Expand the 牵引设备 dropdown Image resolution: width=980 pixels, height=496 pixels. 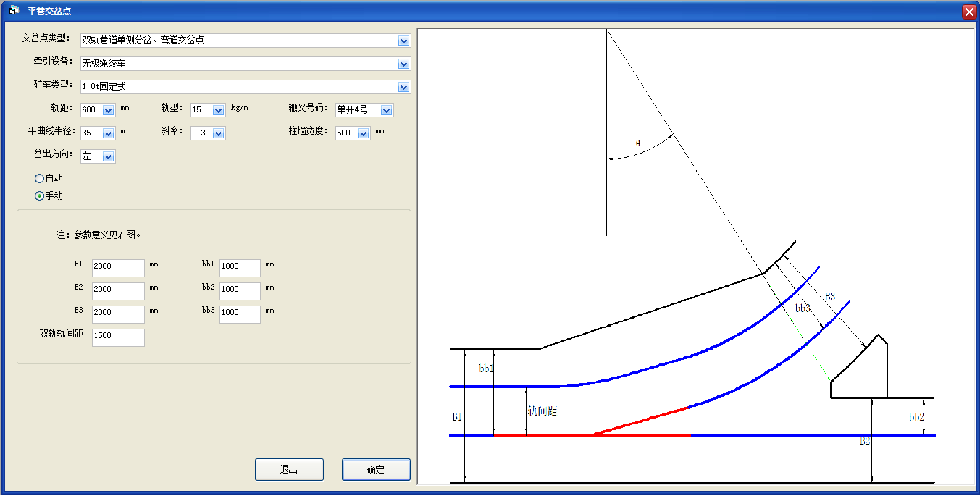coord(403,64)
